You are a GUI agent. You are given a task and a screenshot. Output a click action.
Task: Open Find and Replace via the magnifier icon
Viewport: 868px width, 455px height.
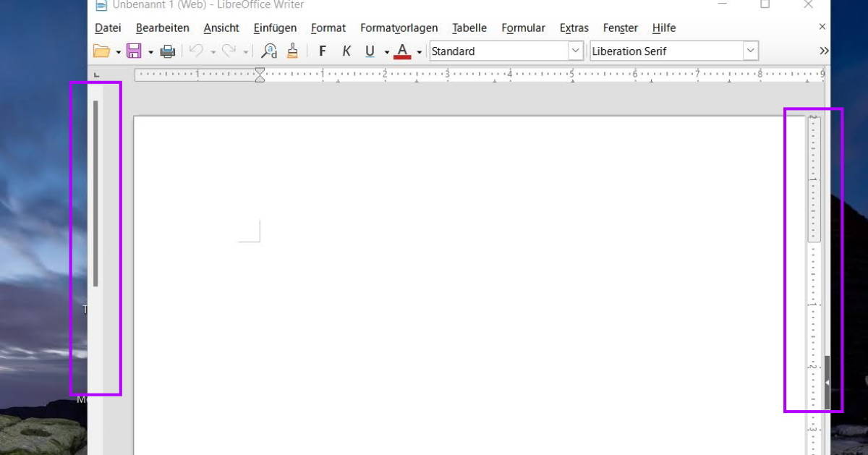[269, 51]
